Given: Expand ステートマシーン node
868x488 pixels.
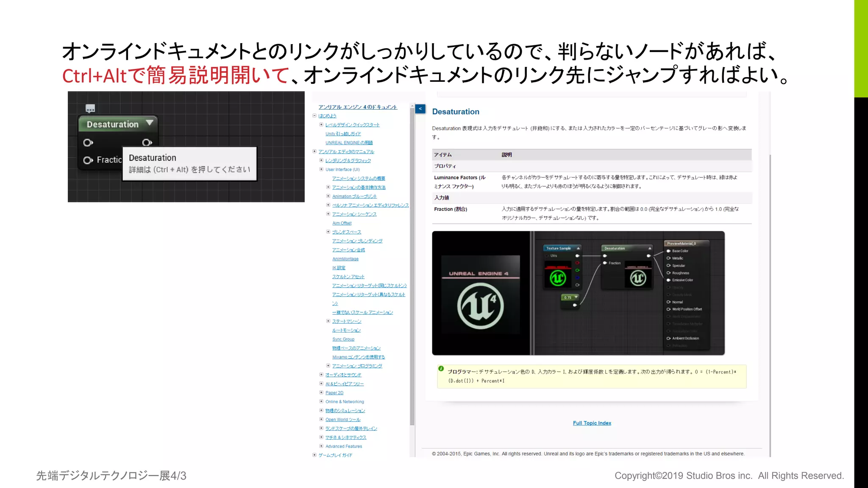Looking at the screenshot, I should coord(328,321).
